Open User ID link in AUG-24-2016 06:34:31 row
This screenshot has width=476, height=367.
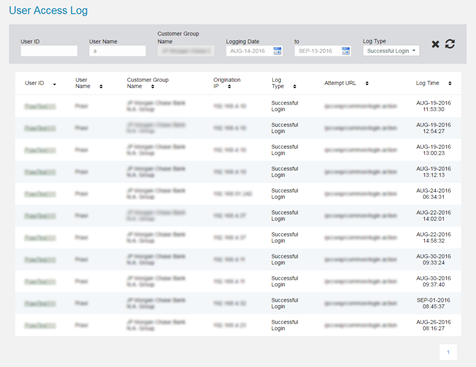[40, 194]
